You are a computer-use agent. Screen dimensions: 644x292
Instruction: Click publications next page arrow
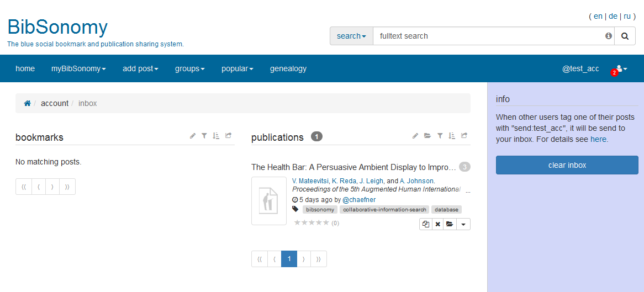coord(304,259)
